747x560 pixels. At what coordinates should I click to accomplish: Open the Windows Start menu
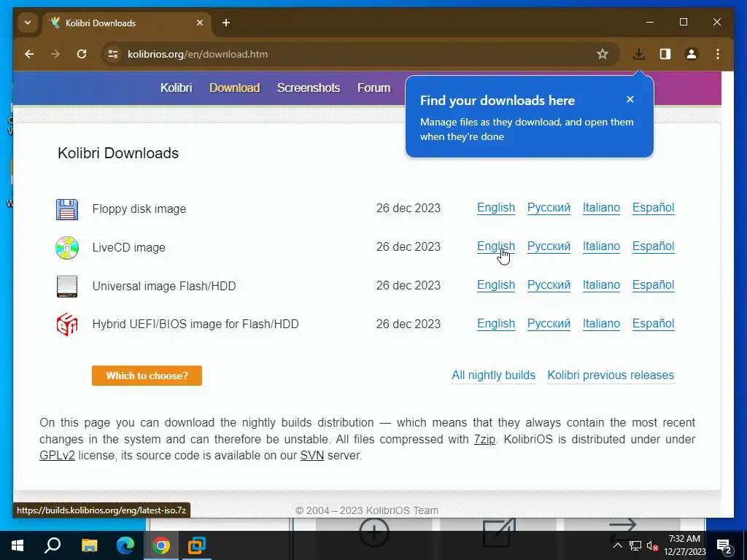click(18, 545)
